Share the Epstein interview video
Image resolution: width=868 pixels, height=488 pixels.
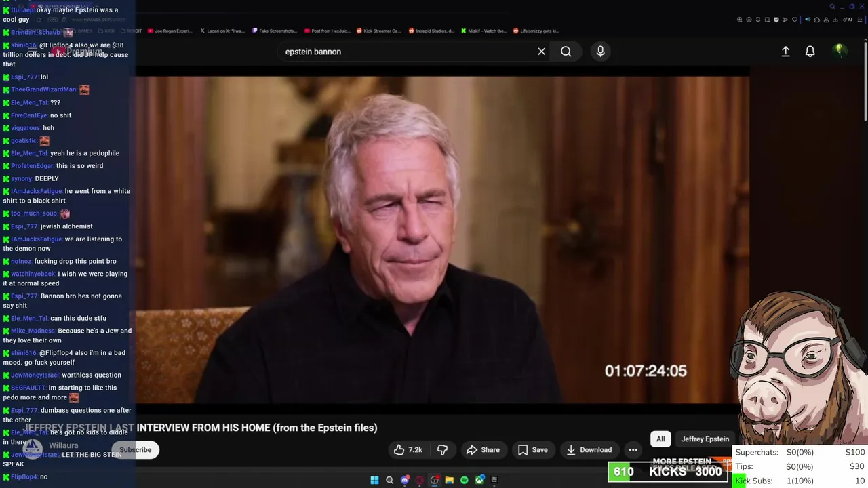(483, 449)
